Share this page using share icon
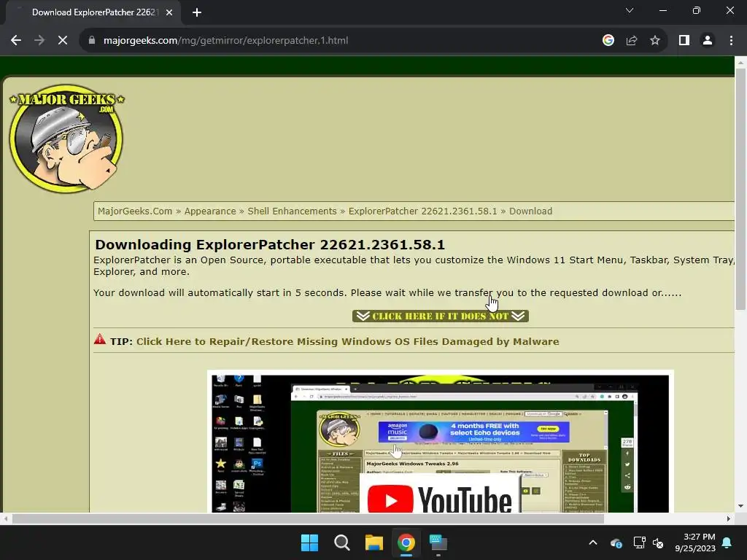This screenshot has height=560, width=747. coord(632,41)
